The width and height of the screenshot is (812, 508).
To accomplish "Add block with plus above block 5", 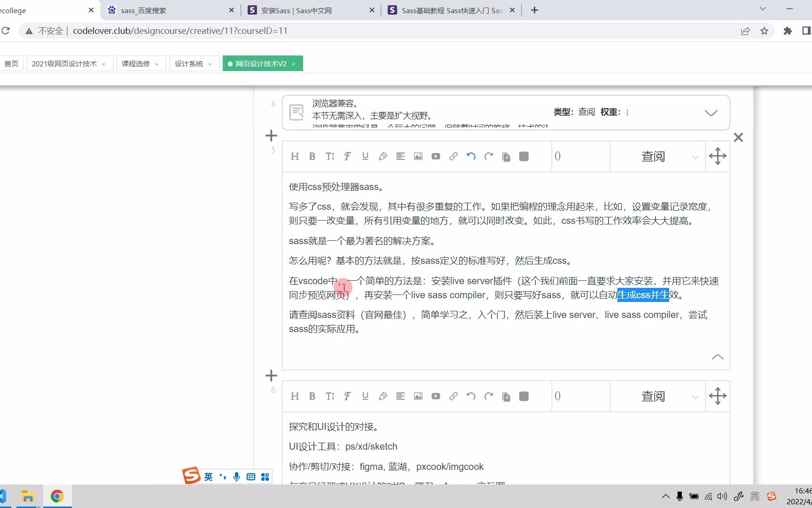I will coord(271,136).
